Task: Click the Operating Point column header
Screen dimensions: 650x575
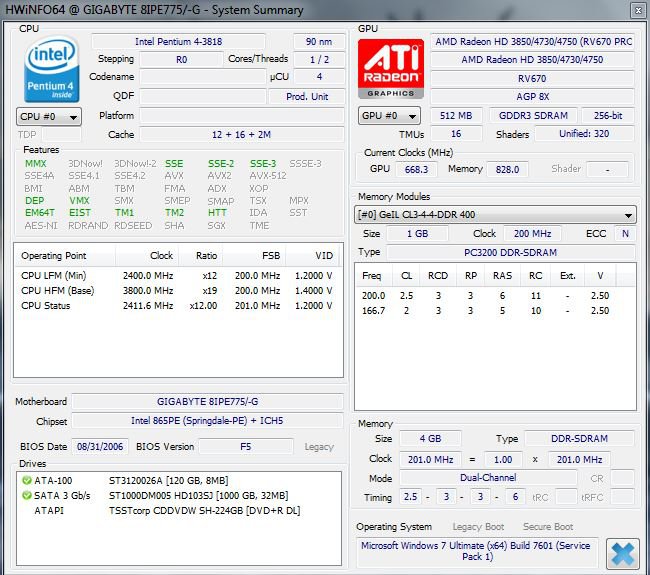Action: point(65,256)
